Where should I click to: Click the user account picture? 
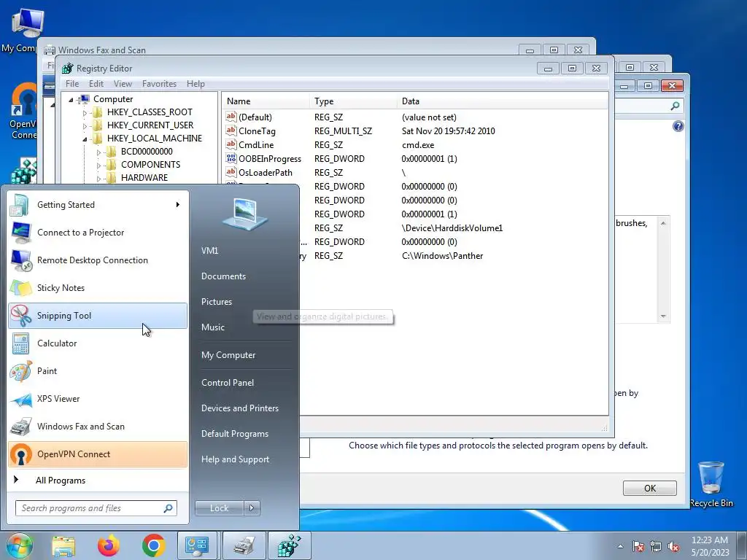244,214
